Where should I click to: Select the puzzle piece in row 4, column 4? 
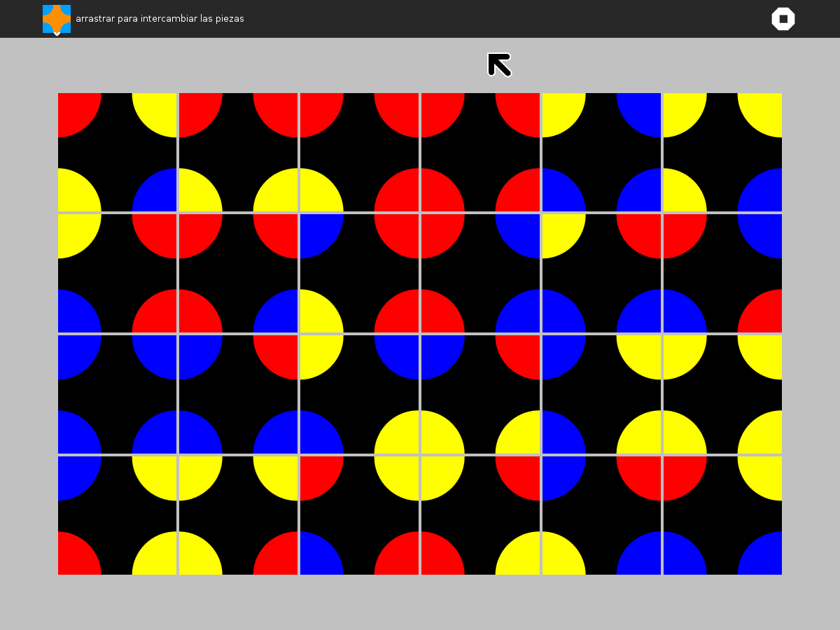pos(480,515)
